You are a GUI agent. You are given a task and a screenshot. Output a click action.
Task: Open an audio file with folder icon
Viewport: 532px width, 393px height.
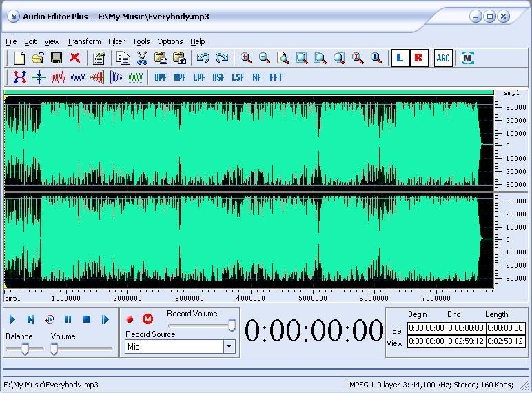coord(38,58)
